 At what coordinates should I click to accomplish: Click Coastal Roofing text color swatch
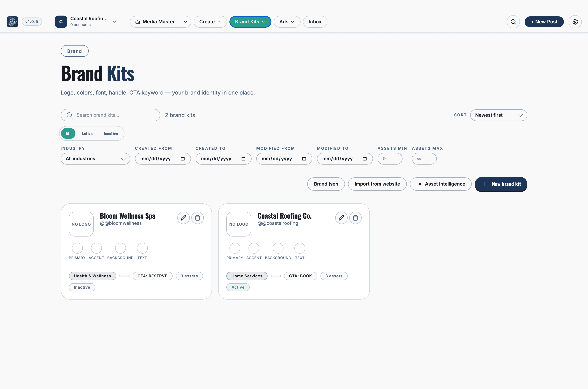pyautogui.click(x=300, y=248)
